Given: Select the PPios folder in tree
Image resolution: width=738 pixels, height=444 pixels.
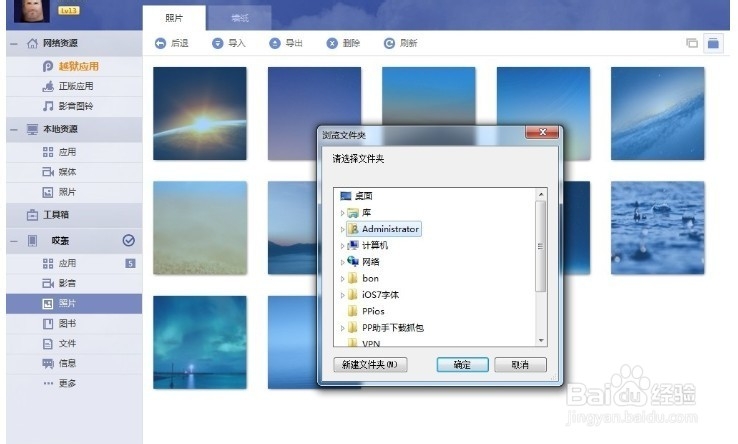Looking at the screenshot, I should tap(366, 311).
